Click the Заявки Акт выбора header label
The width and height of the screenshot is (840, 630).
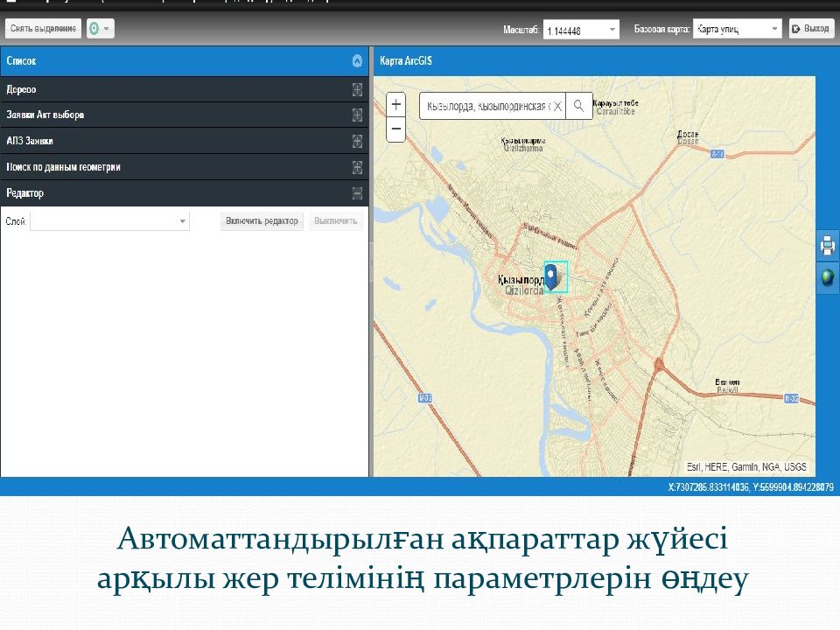pyautogui.click(x=45, y=115)
